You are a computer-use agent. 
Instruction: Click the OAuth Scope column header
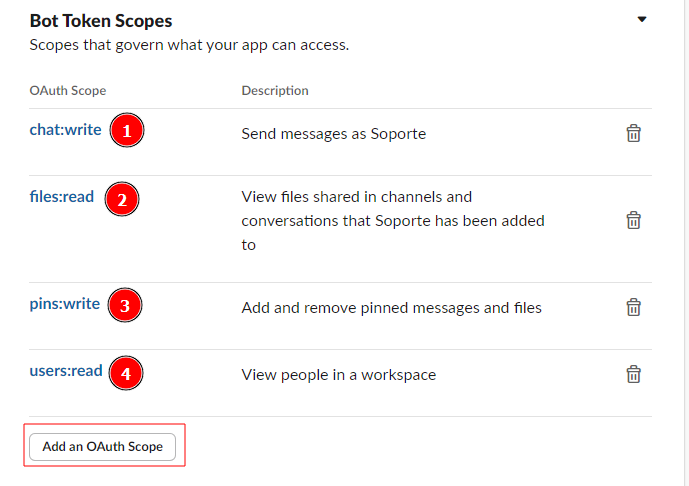pos(68,91)
